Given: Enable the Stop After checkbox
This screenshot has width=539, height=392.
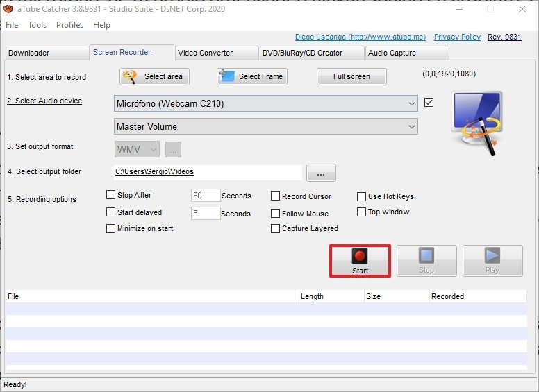Looking at the screenshot, I should [x=110, y=195].
